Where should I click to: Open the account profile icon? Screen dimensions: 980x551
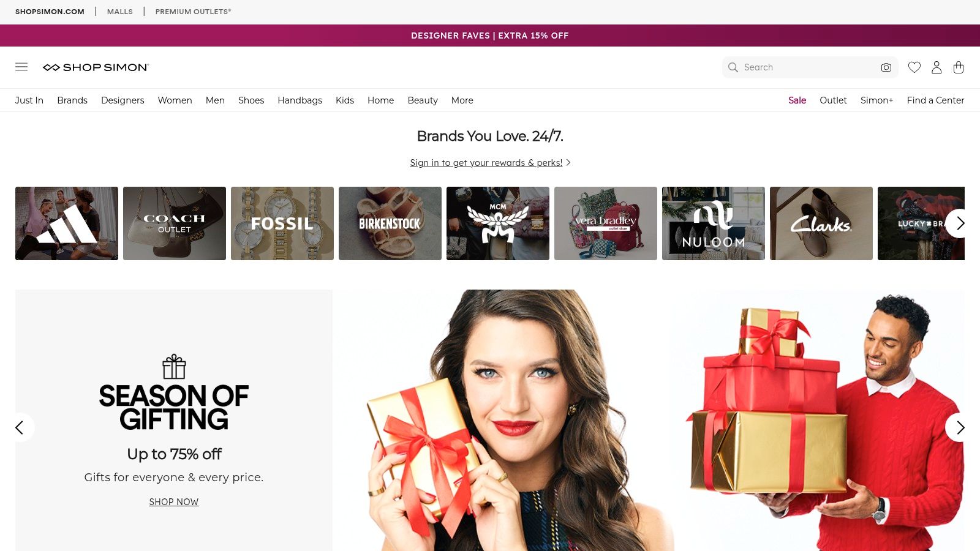pyautogui.click(x=937, y=67)
